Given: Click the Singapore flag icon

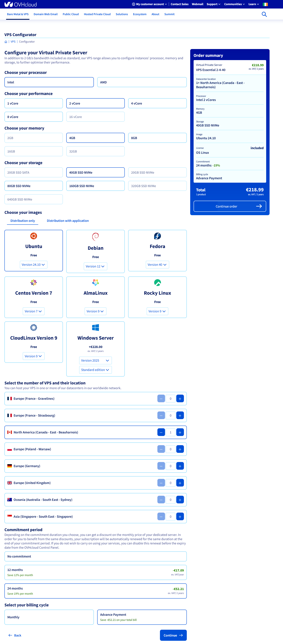Looking at the screenshot, I should tap(10, 516).
